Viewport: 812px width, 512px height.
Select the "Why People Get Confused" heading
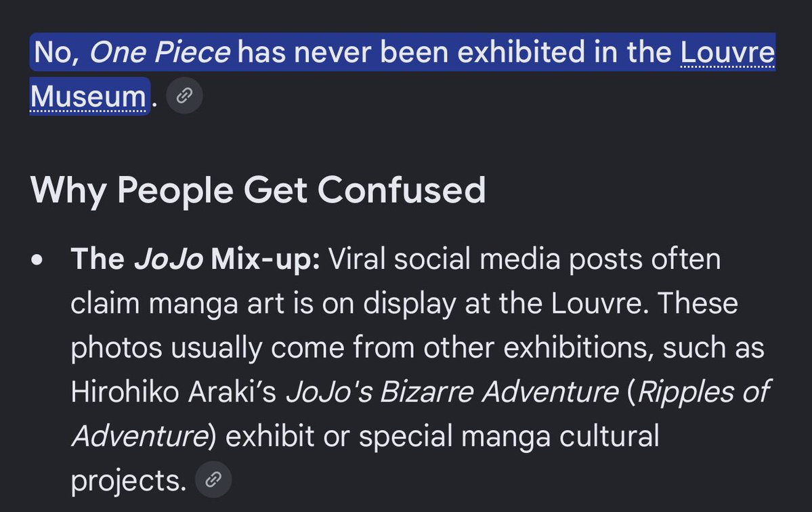(258, 190)
